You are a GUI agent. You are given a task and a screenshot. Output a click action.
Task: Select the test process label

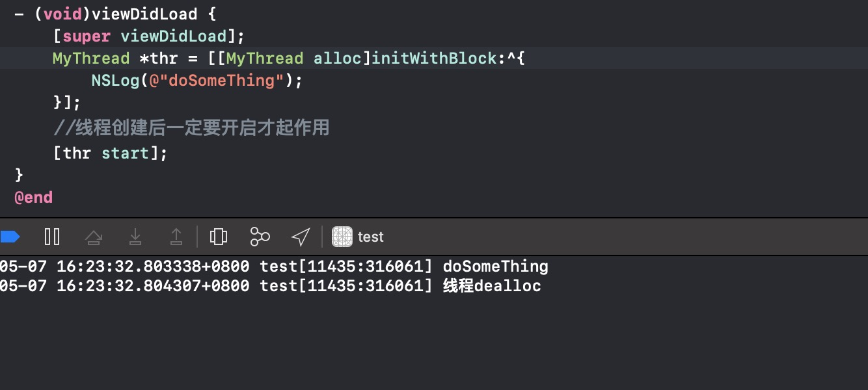(371, 237)
